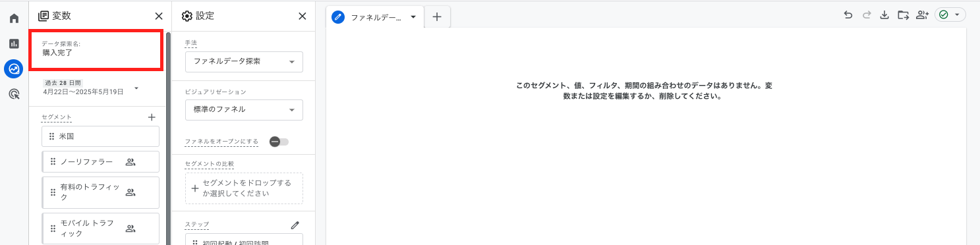Open the ビジュアリゼーション 標準のファネル dropdown
Viewport: 980px width, 245px height.
pyautogui.click(x=244, y=109)
